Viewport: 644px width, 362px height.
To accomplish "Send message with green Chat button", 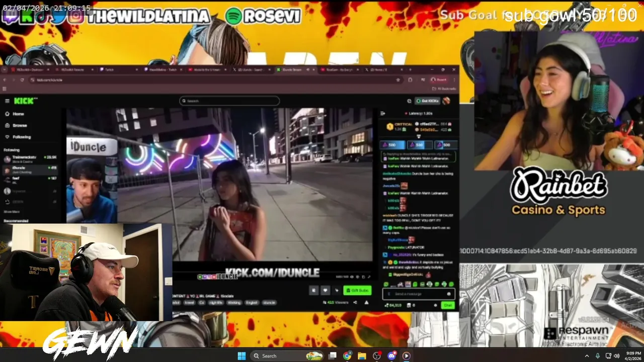I will [x=447, y=305].
